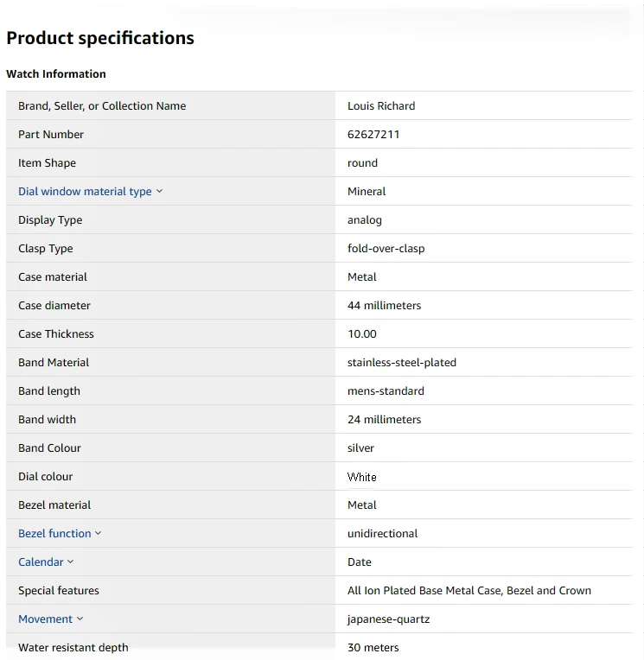Click the Bezel function link text
644x660 pixels.
[x=54, y=534]
